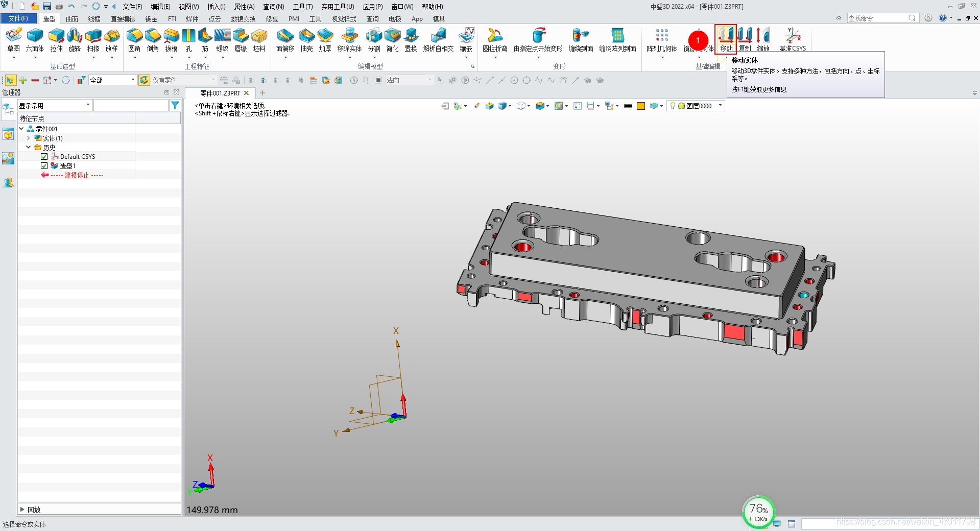Viewport: 980px width, 531px height.
Task: Open the 视图(V) menu
Action: point(188,7)
